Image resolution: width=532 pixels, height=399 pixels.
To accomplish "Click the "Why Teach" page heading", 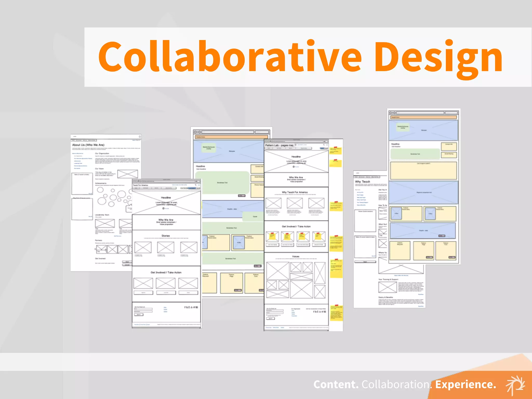I will pyautogui.click(x=362, y=182).
